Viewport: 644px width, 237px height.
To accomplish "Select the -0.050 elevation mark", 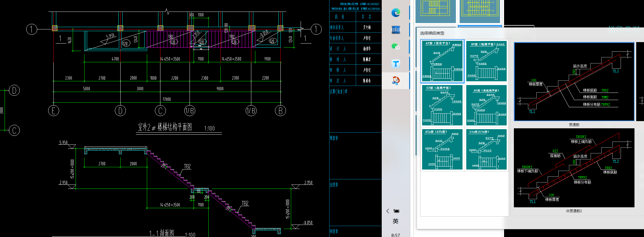I will (308, 223).
